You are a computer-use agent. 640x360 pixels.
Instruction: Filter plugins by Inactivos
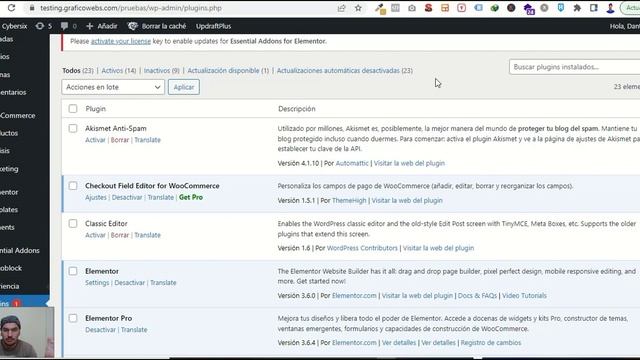click(156, 71)
